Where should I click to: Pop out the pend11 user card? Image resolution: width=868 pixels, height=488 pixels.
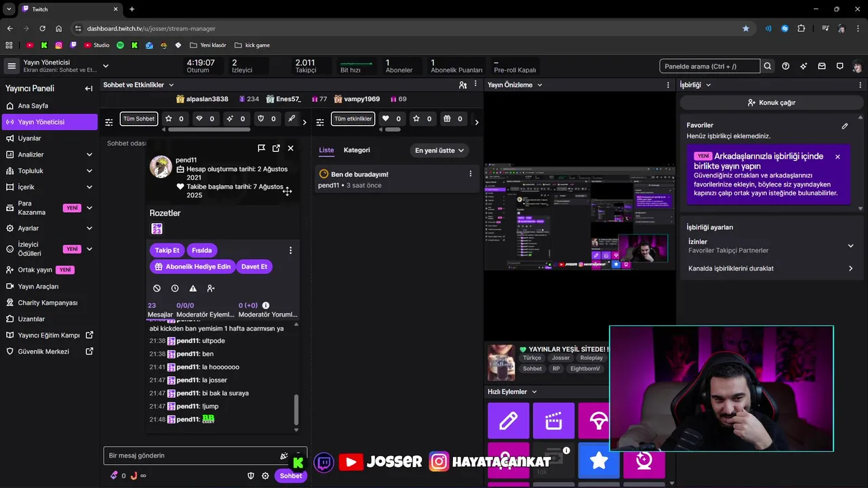click(x=276, y=148)
